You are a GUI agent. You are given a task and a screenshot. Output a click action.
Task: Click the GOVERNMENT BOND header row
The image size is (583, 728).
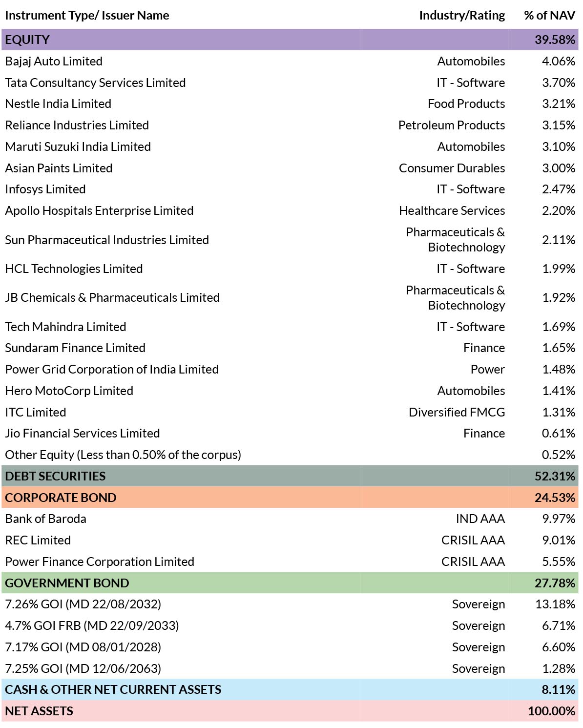click(x=290, y=583)
